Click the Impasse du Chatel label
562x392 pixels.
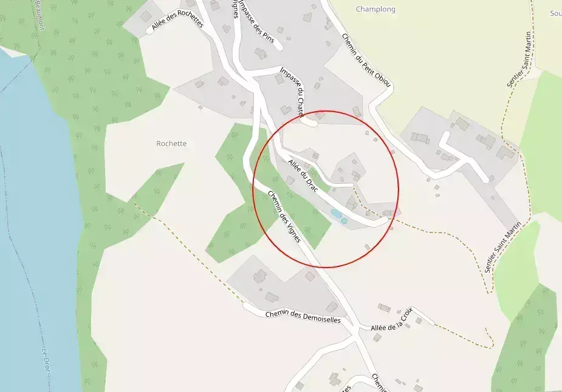tap(292, 92)
